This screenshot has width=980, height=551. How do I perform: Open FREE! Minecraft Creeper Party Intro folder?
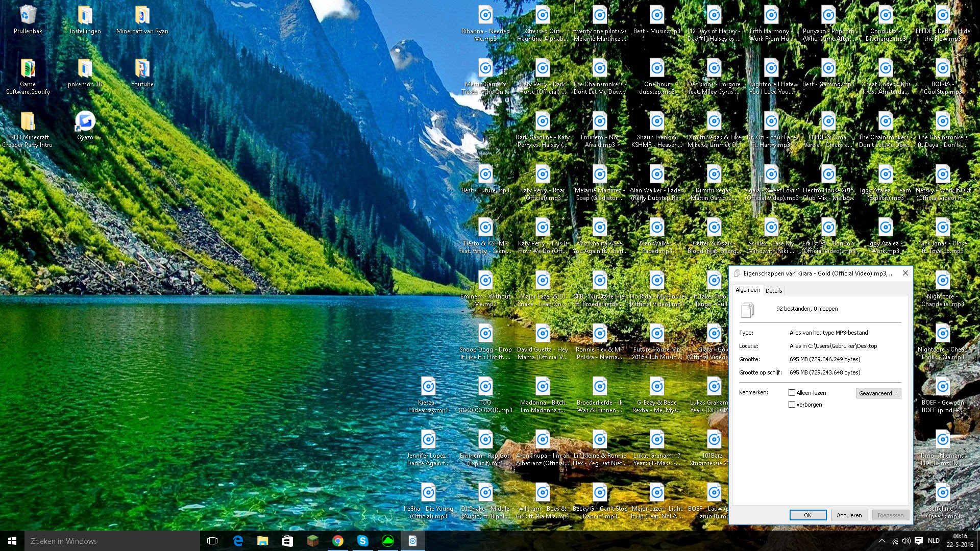click(28, 130)
